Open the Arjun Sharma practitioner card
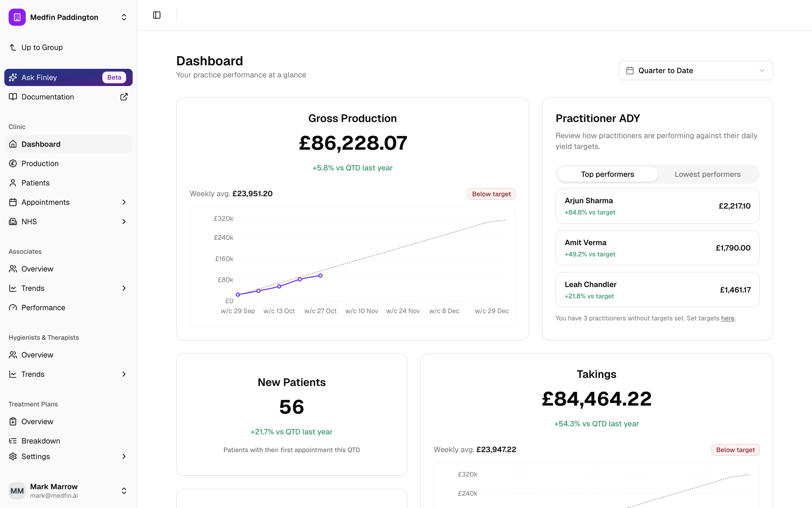Viewport: 812px width, 508px height. click(658, 206)
